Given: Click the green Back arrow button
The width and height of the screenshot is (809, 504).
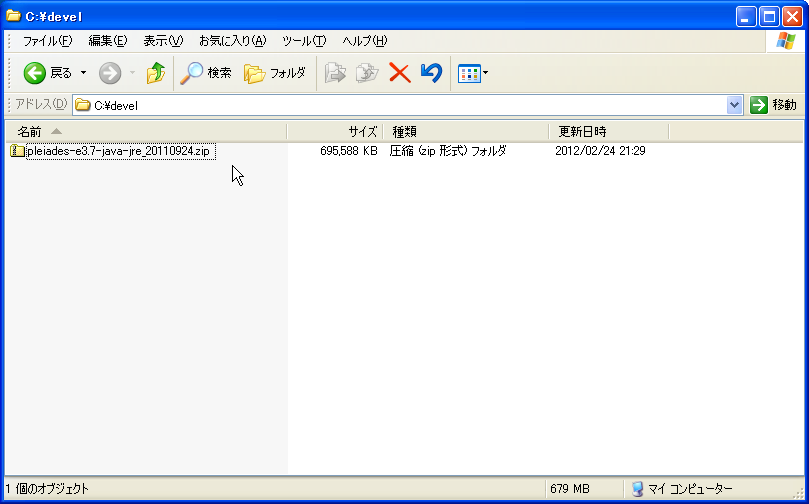Looking at the screenshot, I should click(x=35, y=73).
